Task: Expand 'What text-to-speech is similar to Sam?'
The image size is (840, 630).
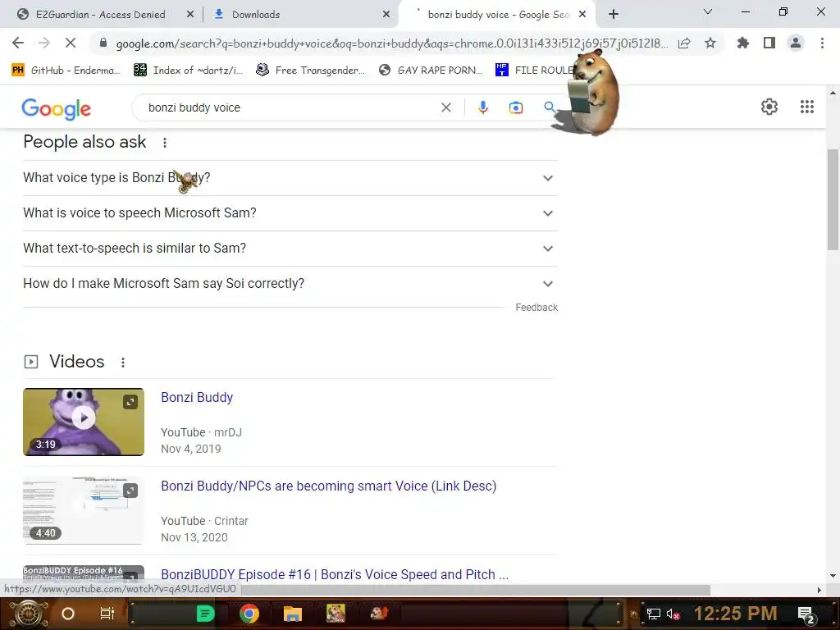Action: 290,249
